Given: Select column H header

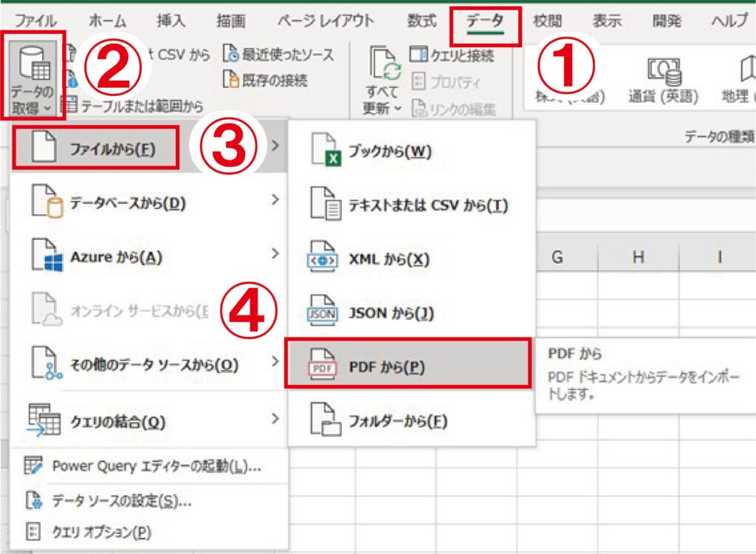Looking at the screenshot, I should click(x=639, y=257).
